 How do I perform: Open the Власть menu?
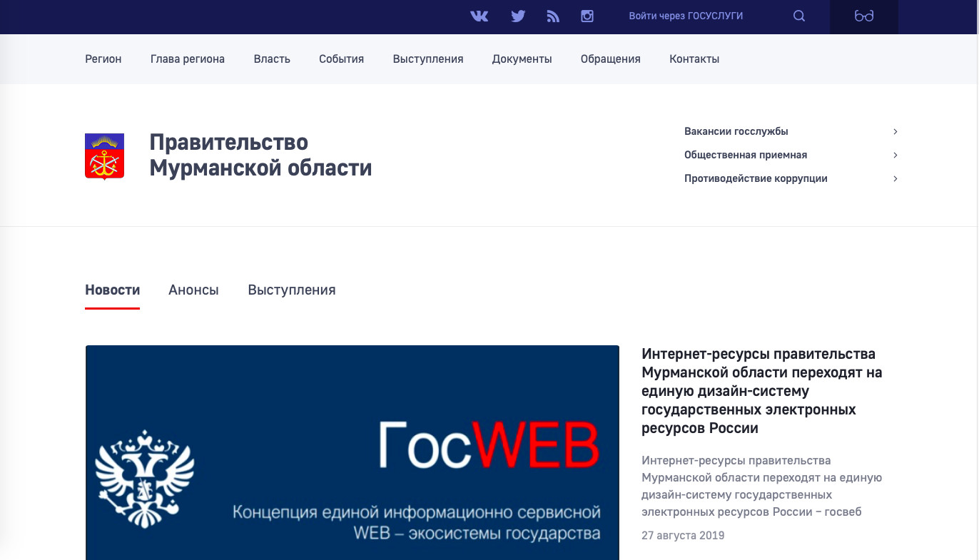pos(272,59)
